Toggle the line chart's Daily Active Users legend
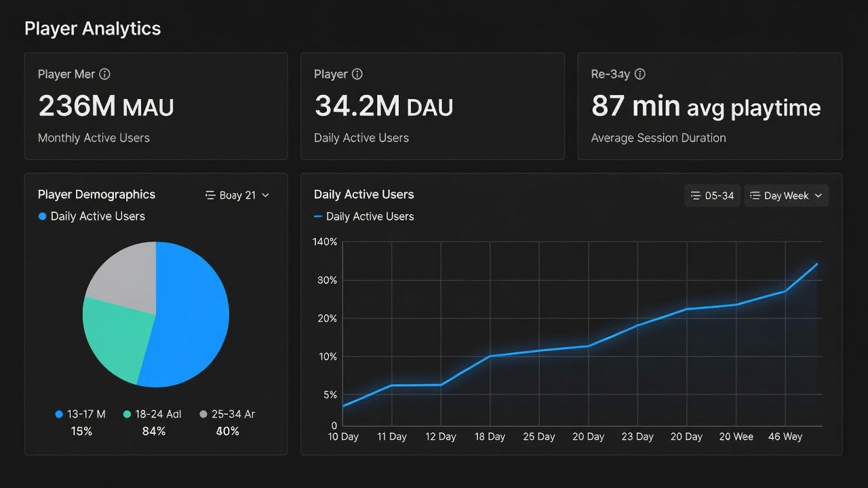This screenshot has height=488, width=868. point(364,216)
